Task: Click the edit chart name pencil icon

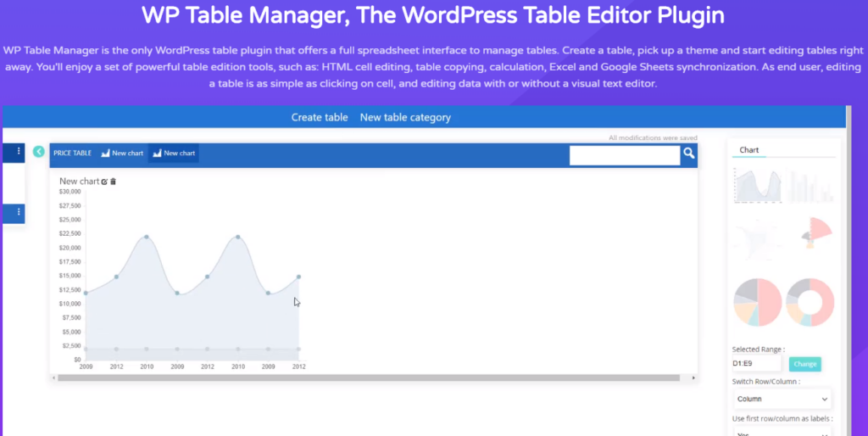Action: click(x=104, y=182)
